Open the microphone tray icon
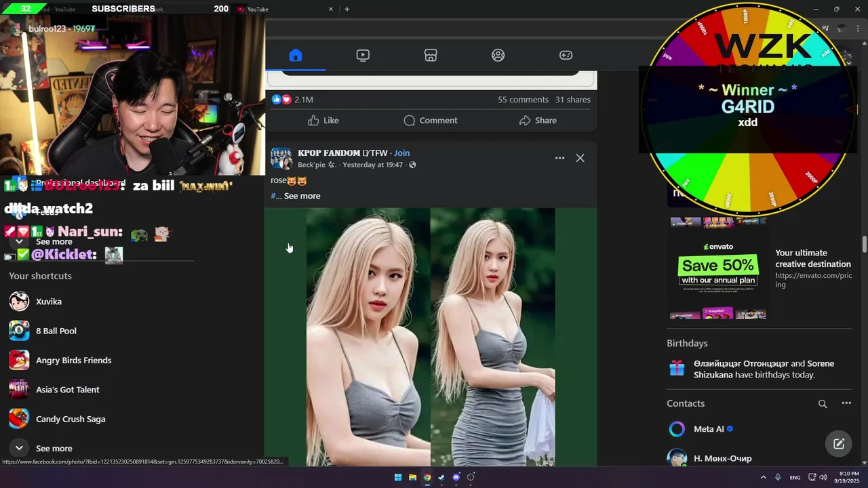Viewport: 868px width, 488px height. click(x=778, y=477)
